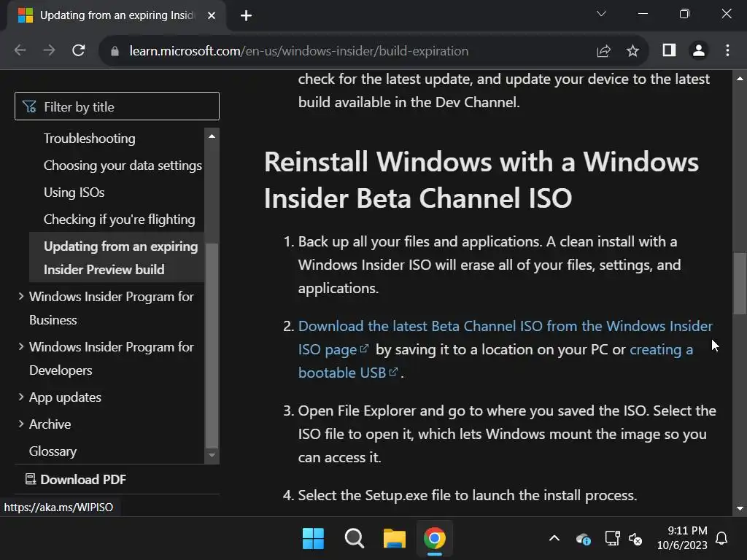Go back to the previous page
Screen dimensions: 747x560
(x=20, y=50)
